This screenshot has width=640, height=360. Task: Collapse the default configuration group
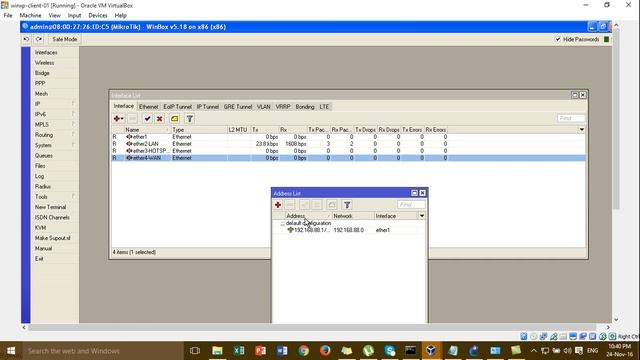[x=282, y=223]
